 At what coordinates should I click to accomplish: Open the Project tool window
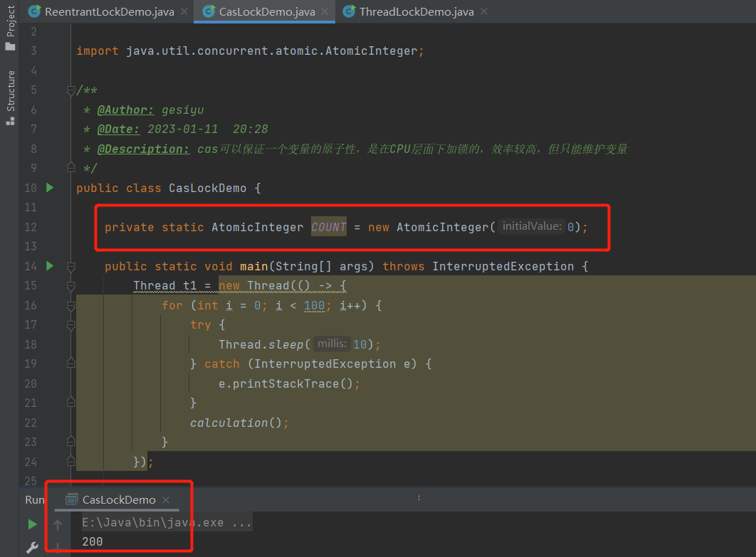pos(10,28)
